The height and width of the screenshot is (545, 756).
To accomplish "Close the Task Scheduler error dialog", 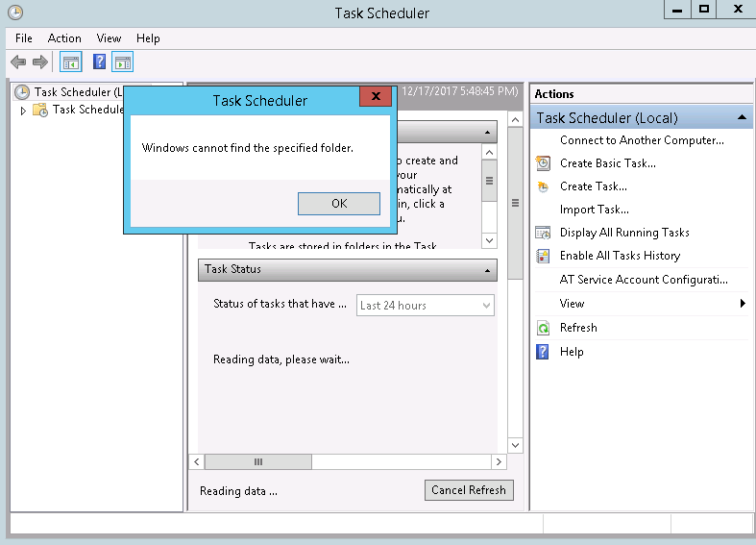I will (x=375, y=96).
